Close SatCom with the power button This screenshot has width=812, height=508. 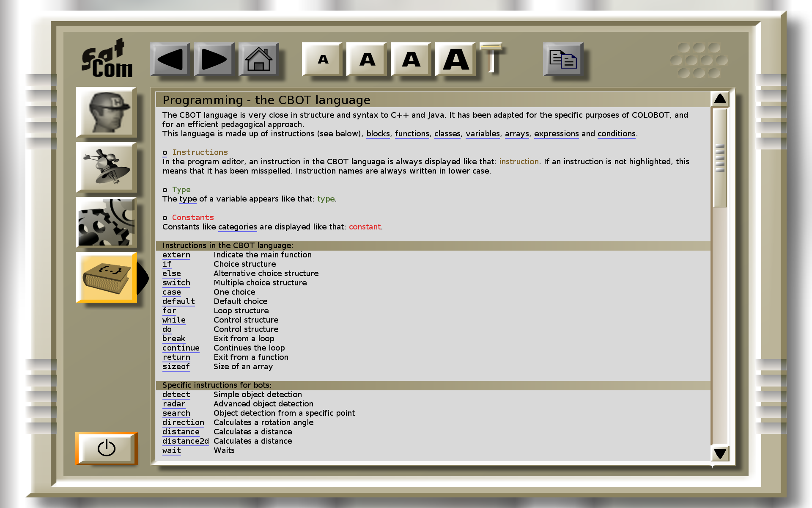[x=107, y=448]
